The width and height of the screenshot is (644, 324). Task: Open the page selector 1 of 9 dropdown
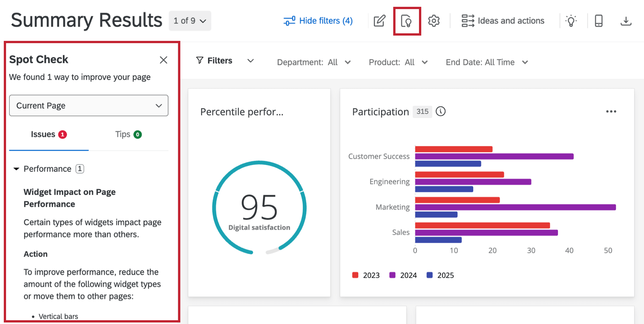[x=190, y=21]
